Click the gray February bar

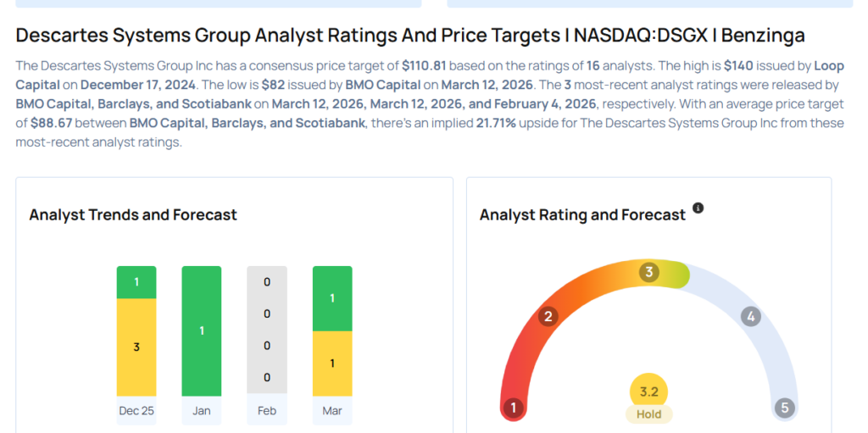267,330
